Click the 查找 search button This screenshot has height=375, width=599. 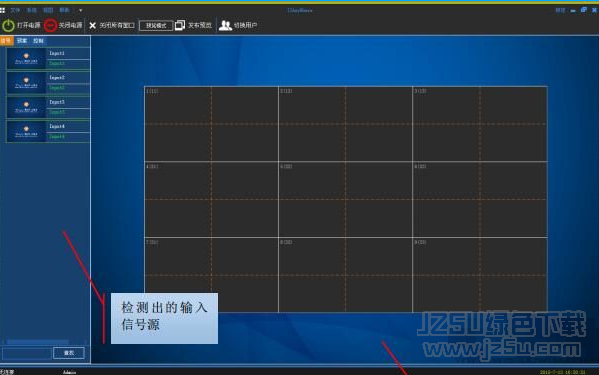point(69,353)
